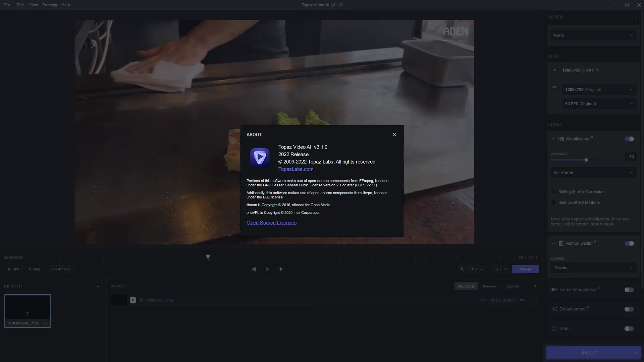
Task: Open the Full-Frame stabilization mode dropdown
Action: tap(593, 172)
